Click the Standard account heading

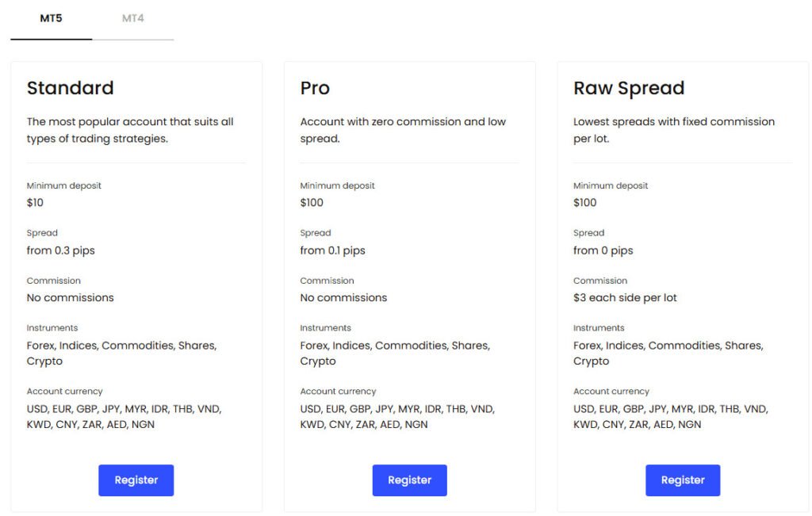pos(70,88)
